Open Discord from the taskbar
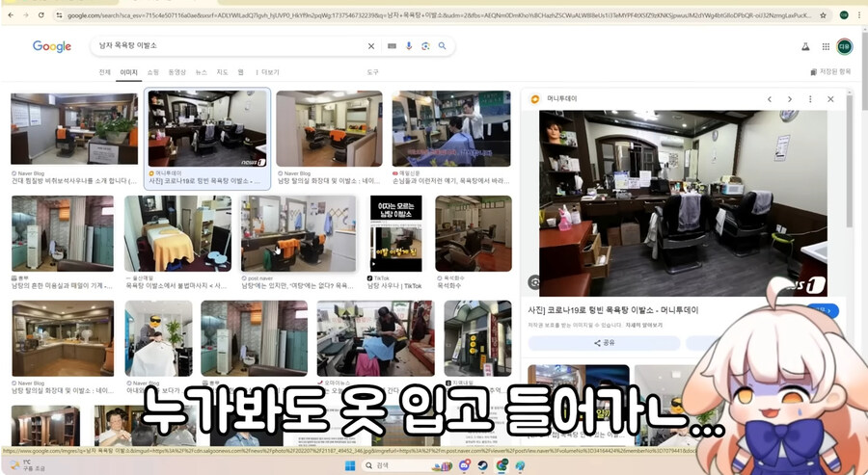 click(464, 466)
